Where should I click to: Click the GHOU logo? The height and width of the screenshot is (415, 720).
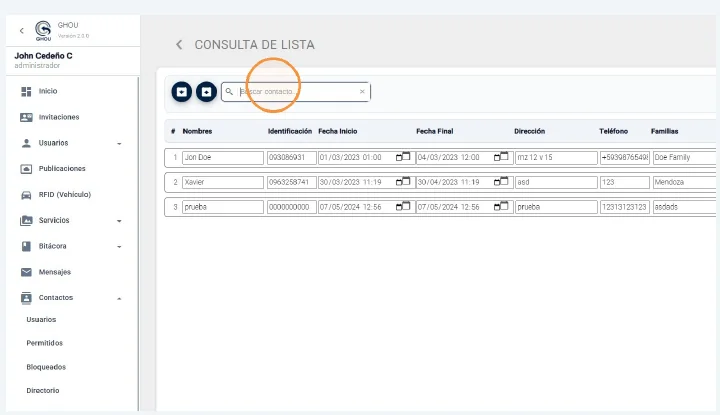43,30
